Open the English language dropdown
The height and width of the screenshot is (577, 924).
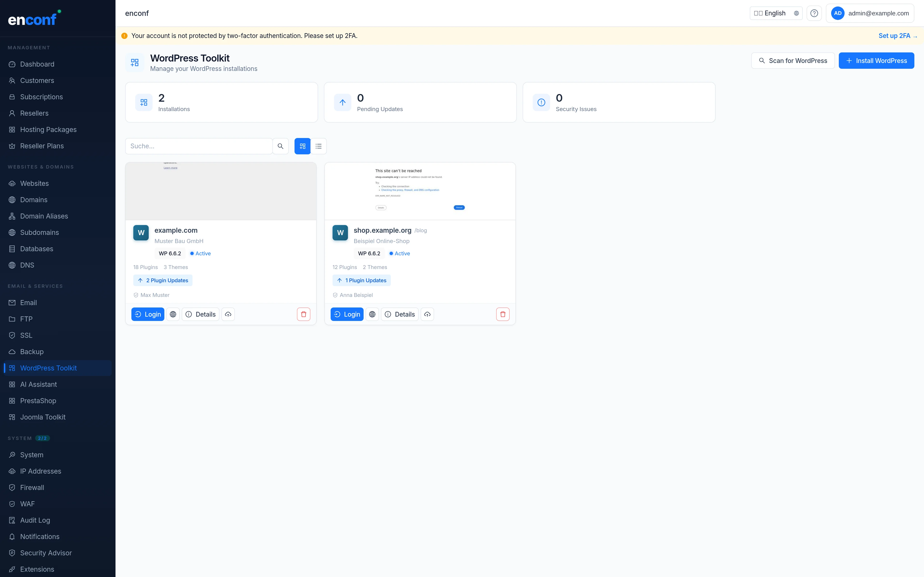[x=776, y=13]
